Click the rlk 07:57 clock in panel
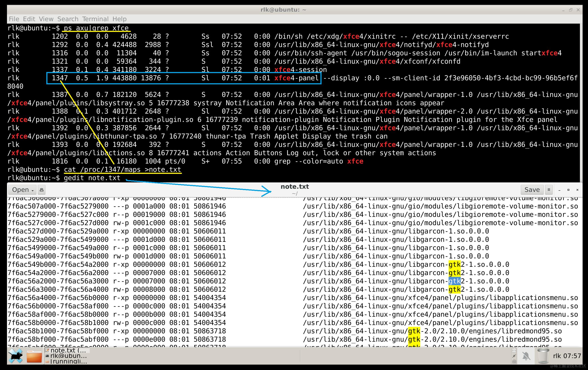This screenshot has height=370, width=588. [567, 356]
